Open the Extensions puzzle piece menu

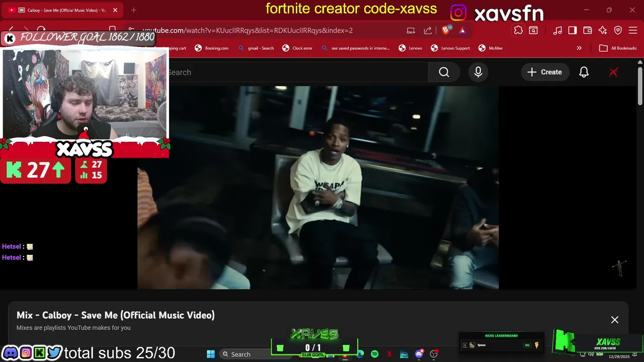[518, 30]
